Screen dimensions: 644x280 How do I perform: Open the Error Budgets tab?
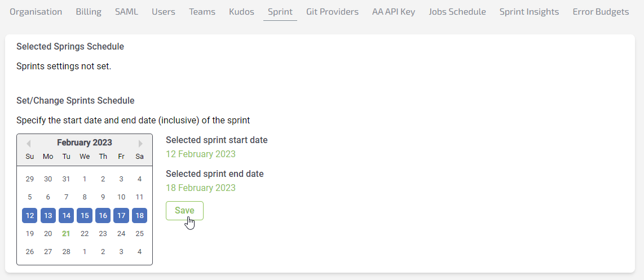point(601,12)
